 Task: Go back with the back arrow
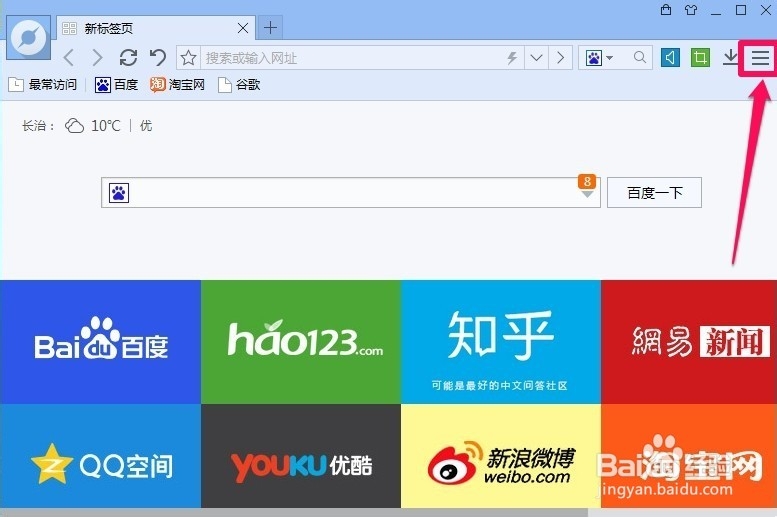click(x=69, y=58)
